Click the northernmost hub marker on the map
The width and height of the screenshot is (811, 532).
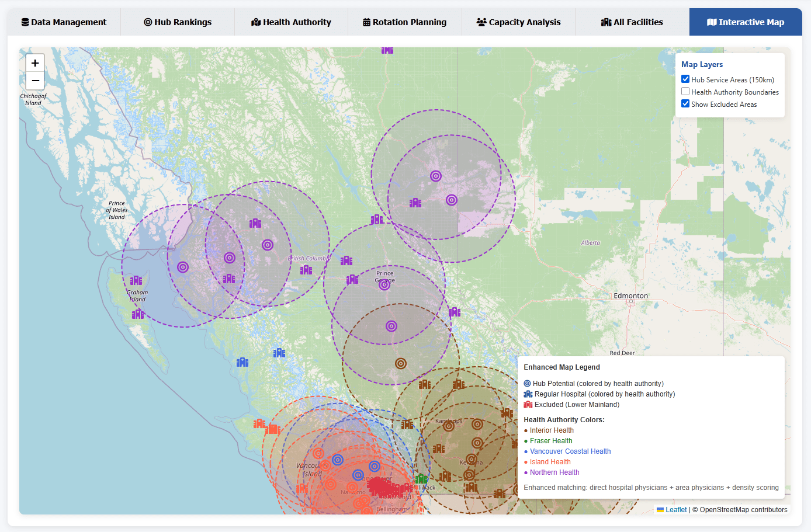tap(436, 176)
